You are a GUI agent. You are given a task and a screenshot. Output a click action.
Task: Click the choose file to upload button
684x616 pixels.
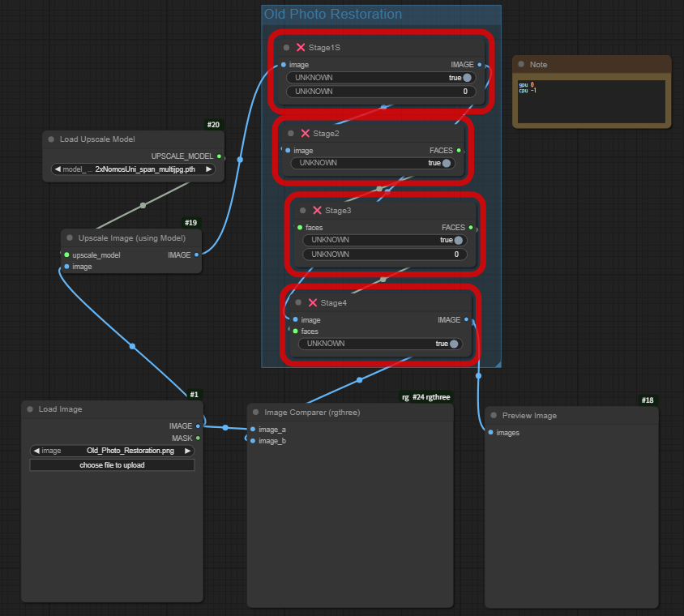coord(112,465)
